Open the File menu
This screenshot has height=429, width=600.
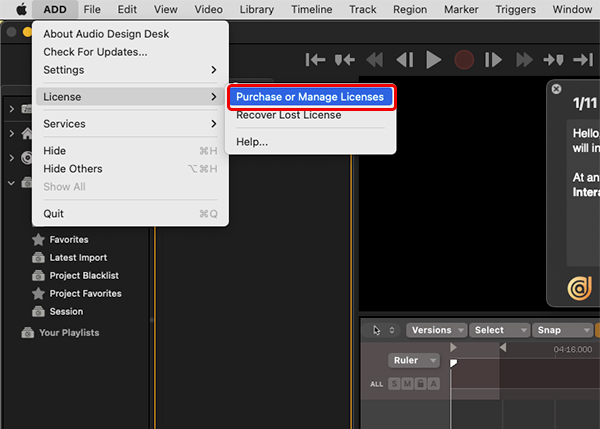click(92, 9)
